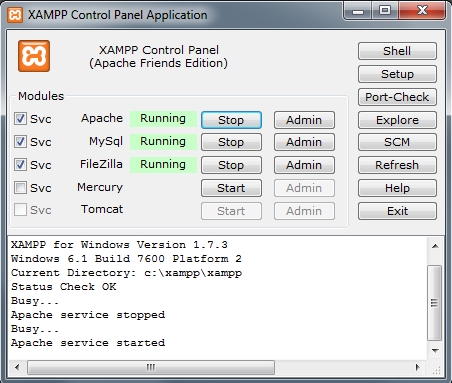Run the Port-Check utility
The image size is (452, 383).
click(x=397, y=97)
